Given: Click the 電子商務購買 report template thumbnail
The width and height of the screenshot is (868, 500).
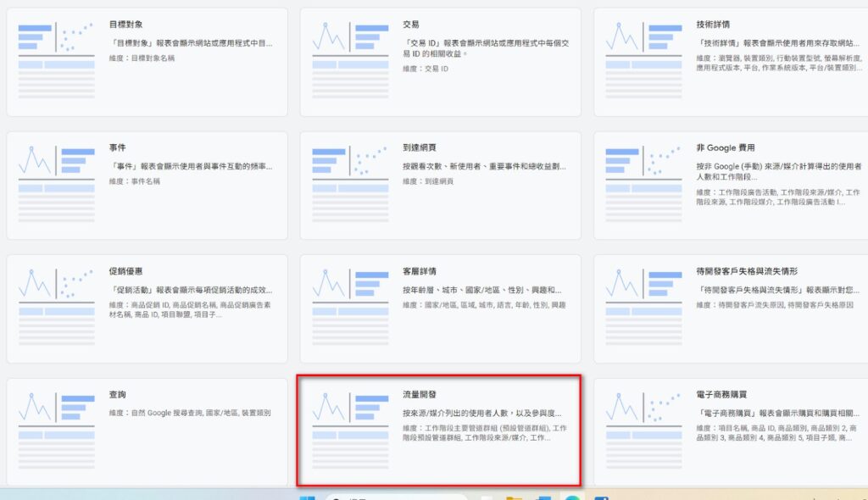Looking at the screenshot, I should click(x=643, y=430).
